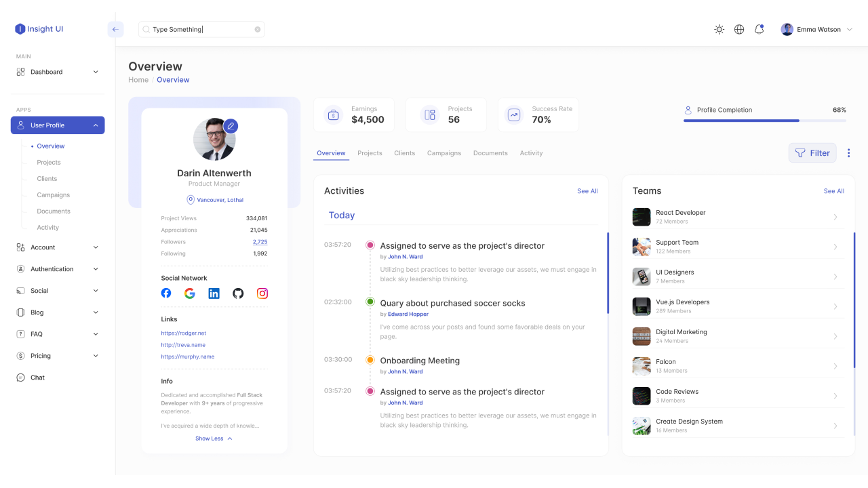Click the LinkedIn social icon

pyautogui.click(x=214, y=293)
